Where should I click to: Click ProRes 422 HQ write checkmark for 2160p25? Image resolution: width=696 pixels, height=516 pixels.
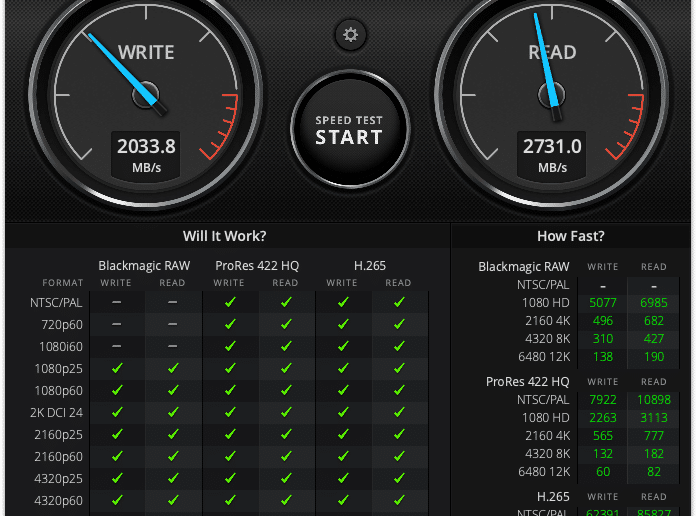230,434
